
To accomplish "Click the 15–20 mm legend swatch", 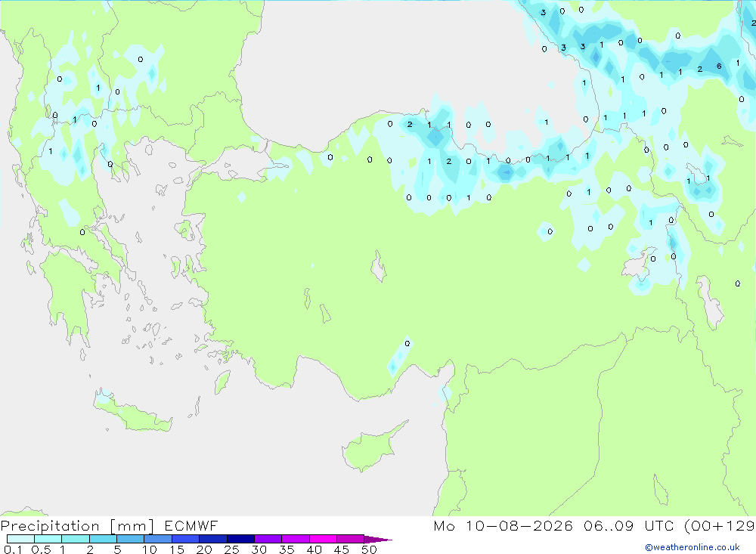I will [186, 539].
